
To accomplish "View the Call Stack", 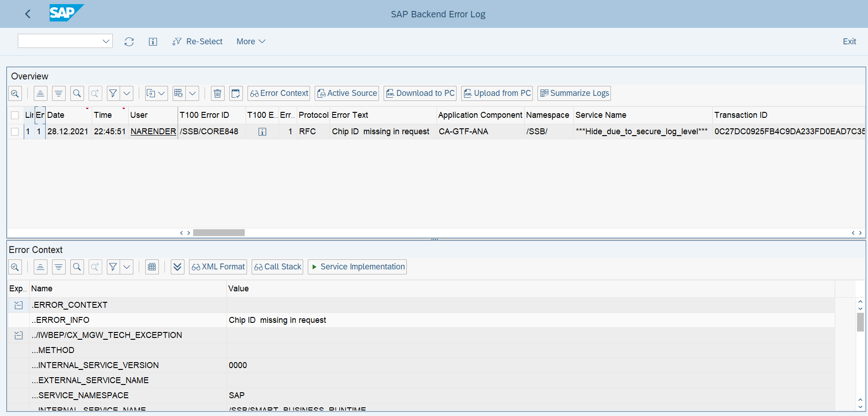I will pyautogui.click(x=277, y=267).
